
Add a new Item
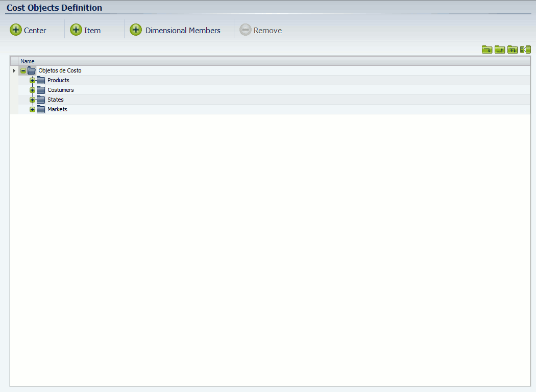pos(85,30)
